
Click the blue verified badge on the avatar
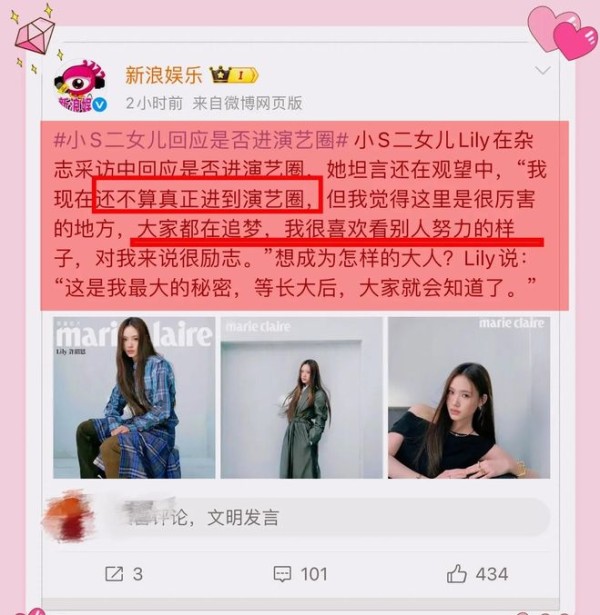pos(100,105)
